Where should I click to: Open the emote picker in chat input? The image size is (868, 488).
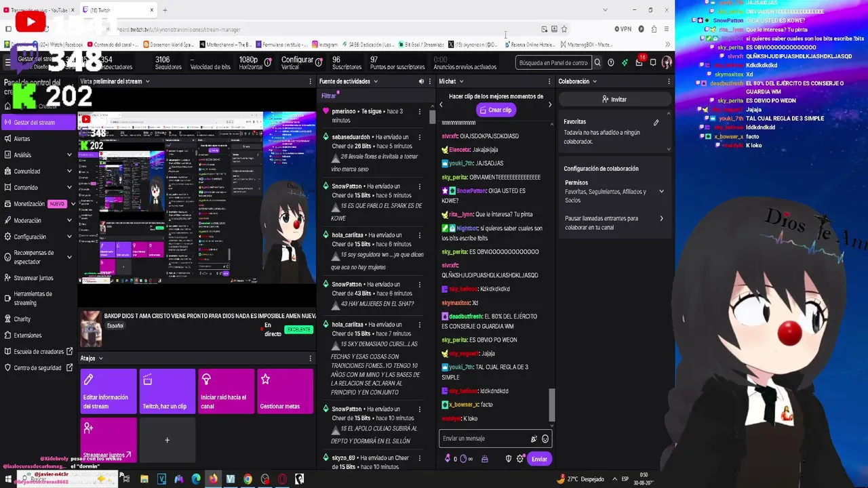pos(545,439)
